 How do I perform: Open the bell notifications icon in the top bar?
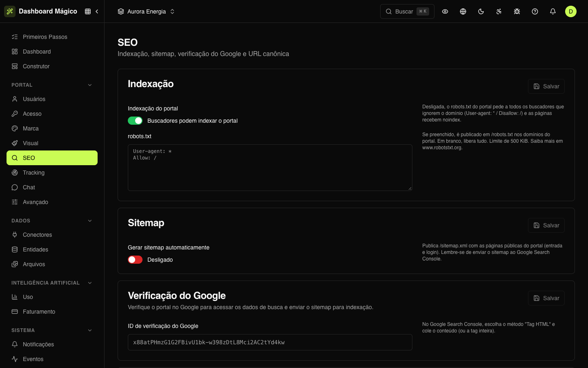(553, 11)
